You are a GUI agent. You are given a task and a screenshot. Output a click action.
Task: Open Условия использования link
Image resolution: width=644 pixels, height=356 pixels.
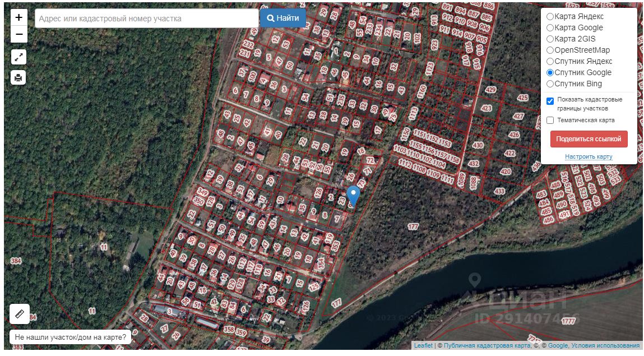[605, 346]
